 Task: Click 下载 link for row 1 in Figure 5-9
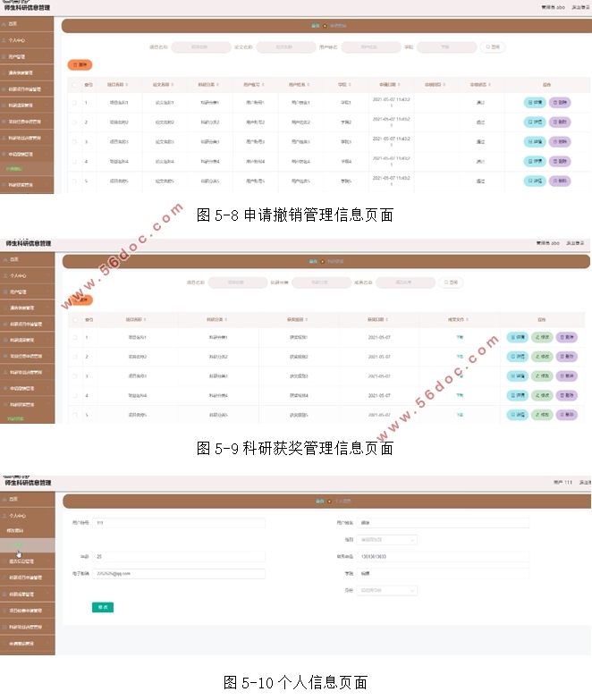[x=460, y=338]
